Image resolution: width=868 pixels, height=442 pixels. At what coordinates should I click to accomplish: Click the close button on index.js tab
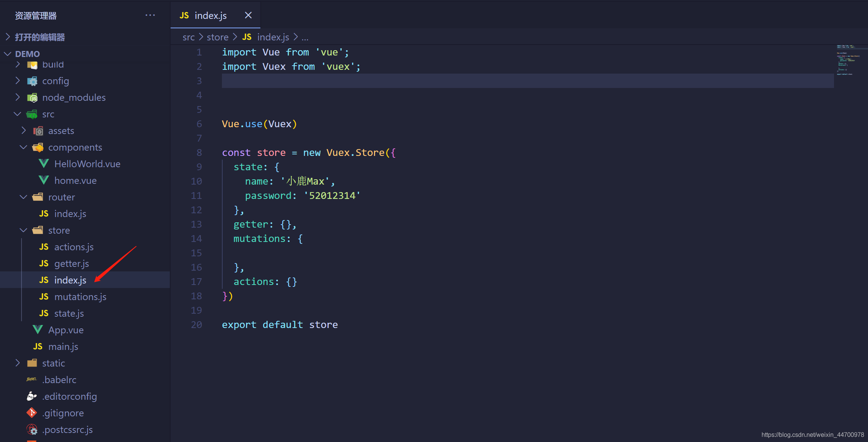248,15
